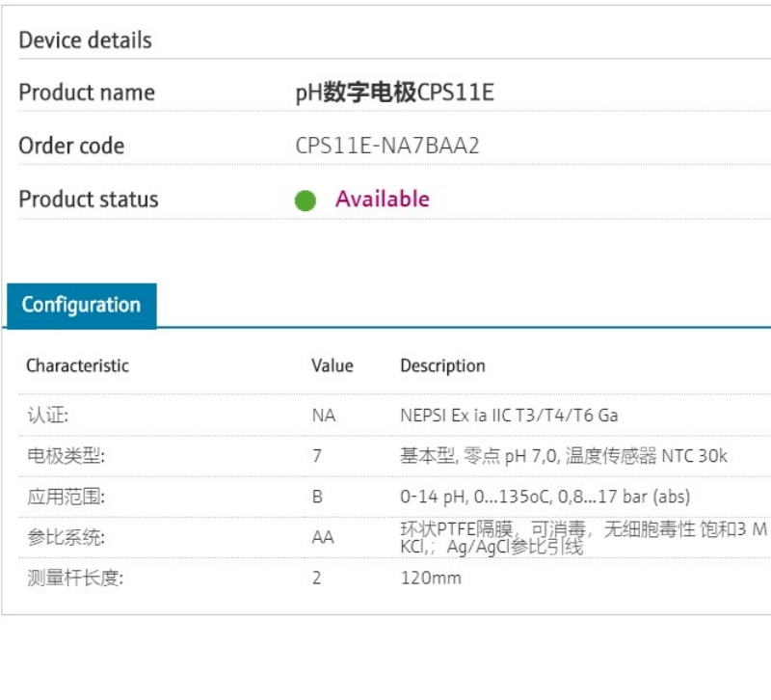771x700 pixels.
Task: Select the 电极类型 row label
Action: coord(66,457)
